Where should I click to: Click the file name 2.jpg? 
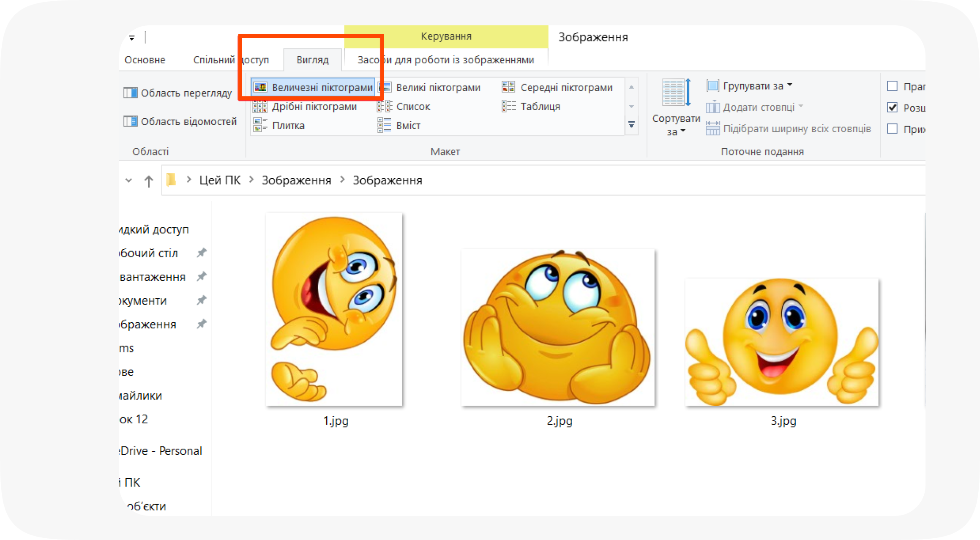(x=560, y=421)
